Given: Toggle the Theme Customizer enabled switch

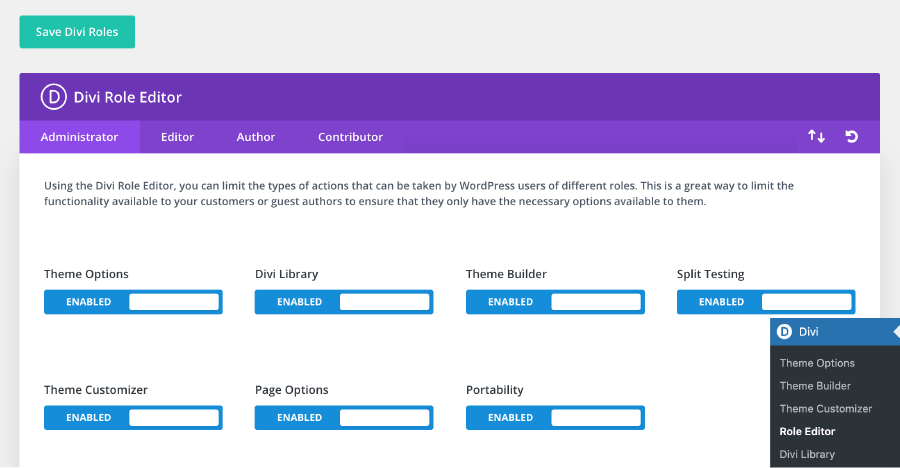Looking at the screenshot, I should pyautogui.click(x=133, y=418).
